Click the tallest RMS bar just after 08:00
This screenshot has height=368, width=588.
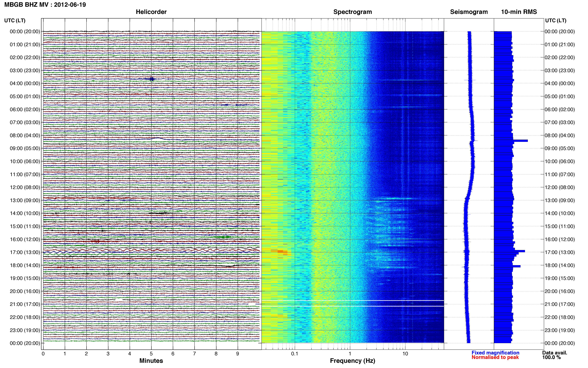click(511, 141)
